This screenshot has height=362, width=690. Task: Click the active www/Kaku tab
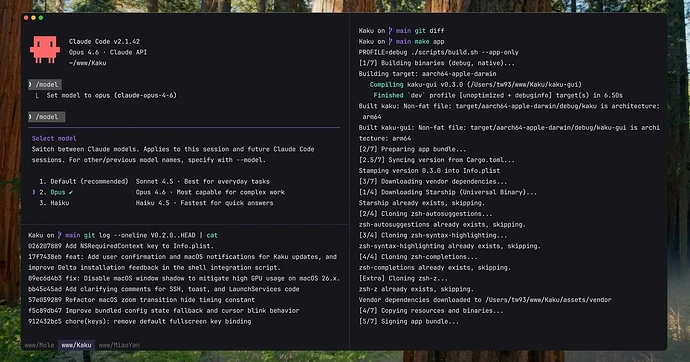tap(76, 345)
